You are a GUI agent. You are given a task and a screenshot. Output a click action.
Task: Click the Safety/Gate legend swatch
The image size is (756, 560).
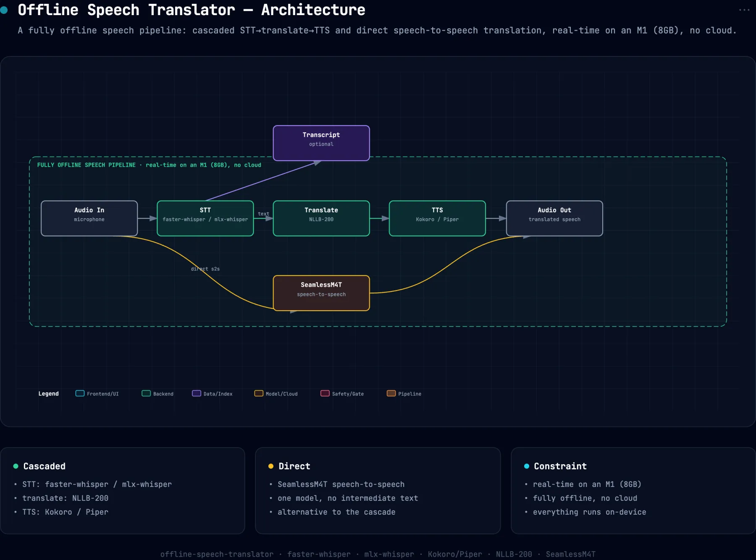(x=325, y=393)
